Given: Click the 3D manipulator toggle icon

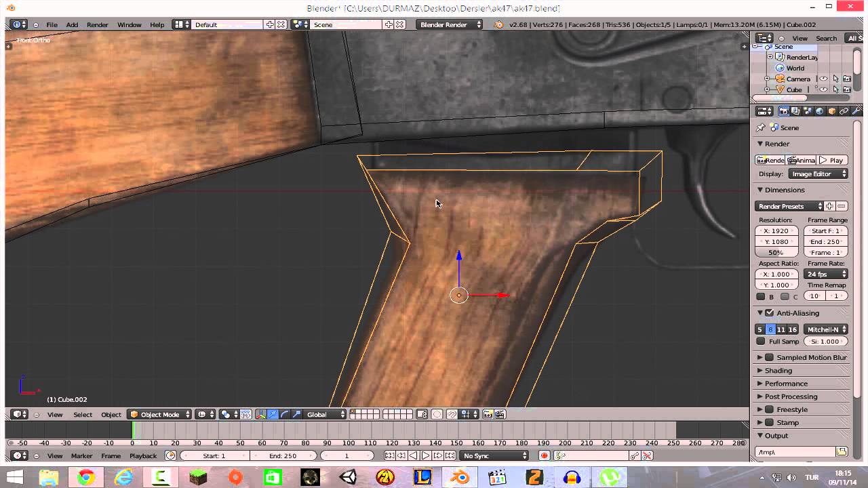Looking at the screenshot, I should click(261, 414).
